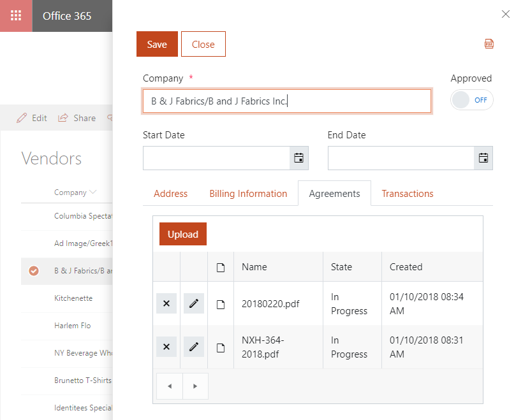Image resolution: width=523 pixels, height=420 pixels.
Task: Expand the Company column sort menu
Action: (x=93, y=192)
